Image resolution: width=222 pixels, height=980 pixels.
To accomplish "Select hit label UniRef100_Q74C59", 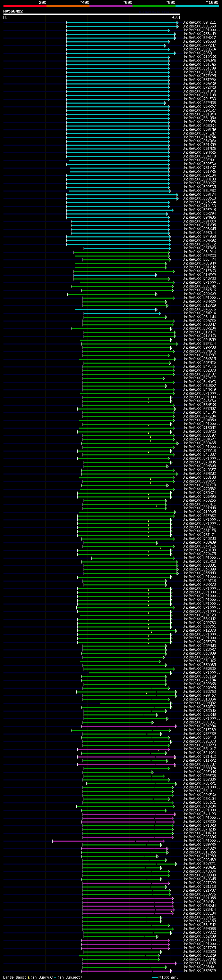I will click(199, 921).
